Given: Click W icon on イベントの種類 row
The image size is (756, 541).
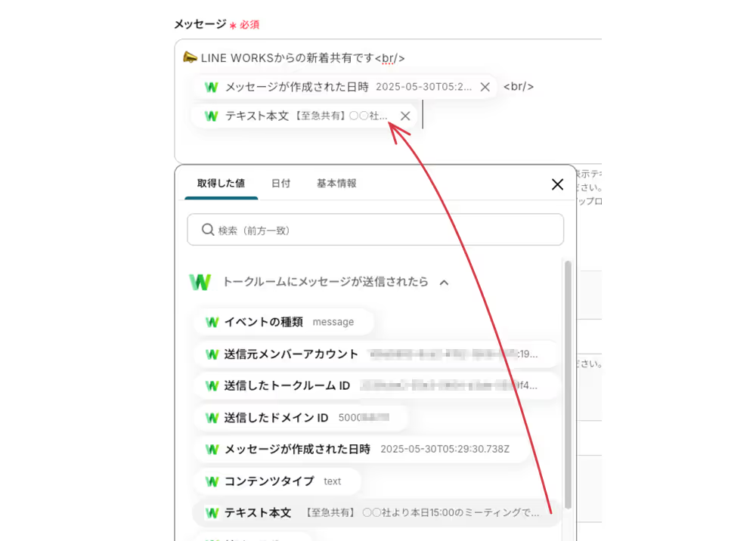Looking at the screenshot, I should (x=212, y=322).
